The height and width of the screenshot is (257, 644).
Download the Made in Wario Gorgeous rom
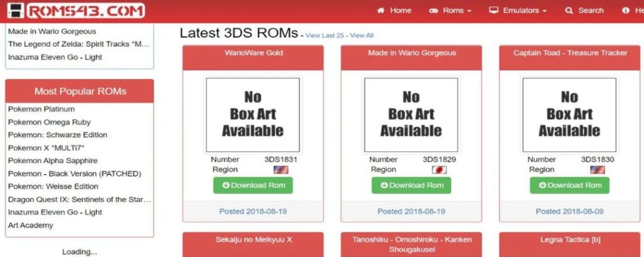pyautogui.click(x=411, y=185)
